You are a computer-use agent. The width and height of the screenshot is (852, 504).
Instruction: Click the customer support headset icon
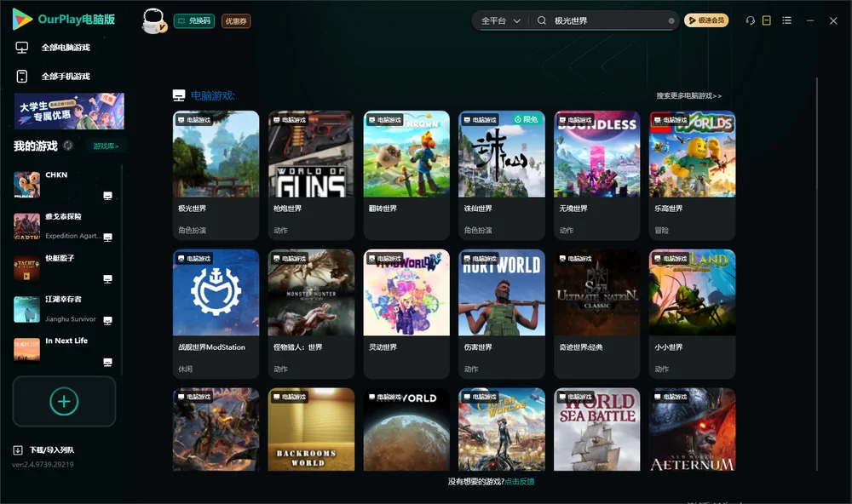[x=750, y=20]
